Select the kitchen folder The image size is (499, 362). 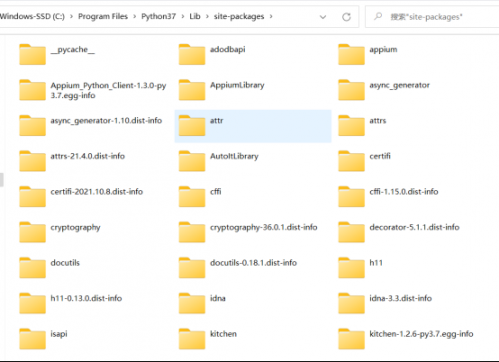208,339
